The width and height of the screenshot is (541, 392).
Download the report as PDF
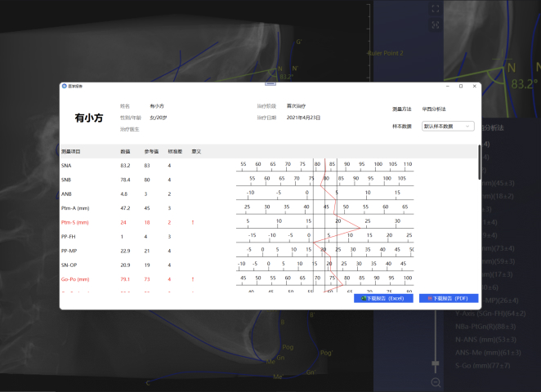click(449, 298)
